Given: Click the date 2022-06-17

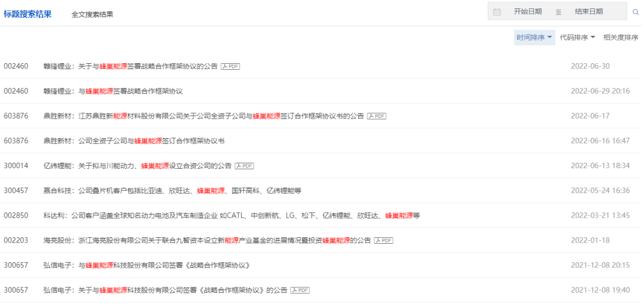Looking at the screenshot, I should pyautogui.click(x=590, y=116).
